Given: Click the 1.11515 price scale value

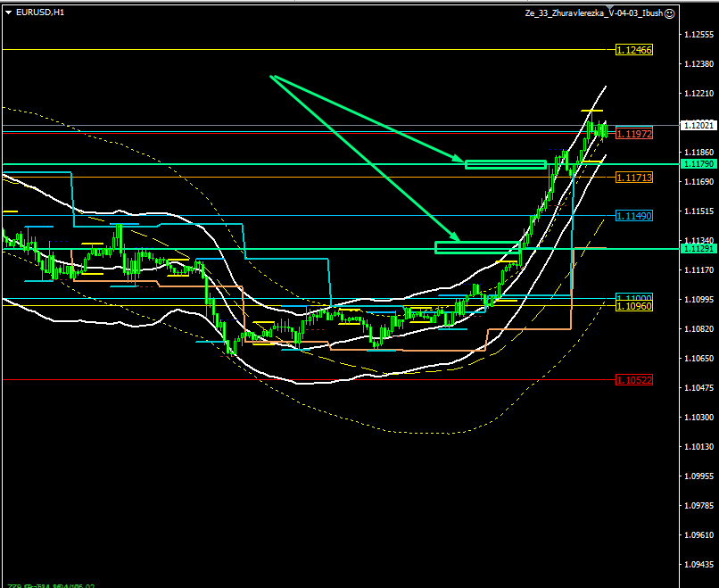Looking at the screenshot, I should 698,211.
